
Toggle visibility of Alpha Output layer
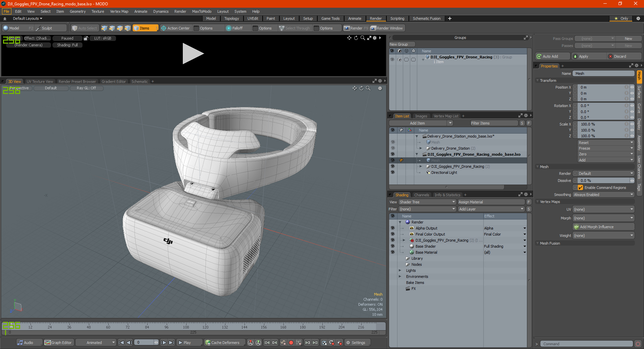coord(392,228)
